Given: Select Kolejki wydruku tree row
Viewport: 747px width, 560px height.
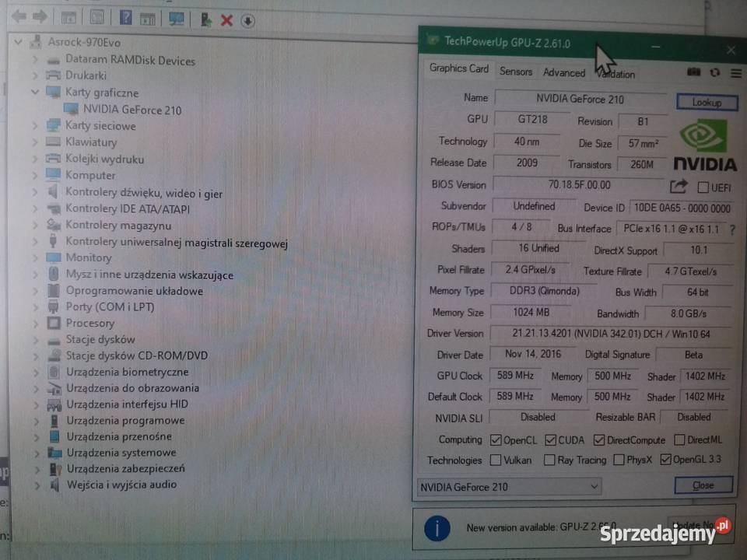Looking at the screenshot, I should (x=105, y=159).
